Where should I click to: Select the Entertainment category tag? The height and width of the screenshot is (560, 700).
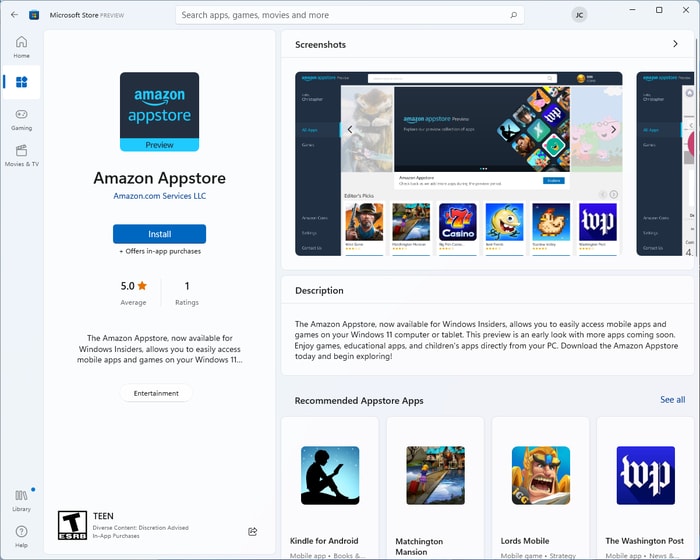[x=156, y=393]
